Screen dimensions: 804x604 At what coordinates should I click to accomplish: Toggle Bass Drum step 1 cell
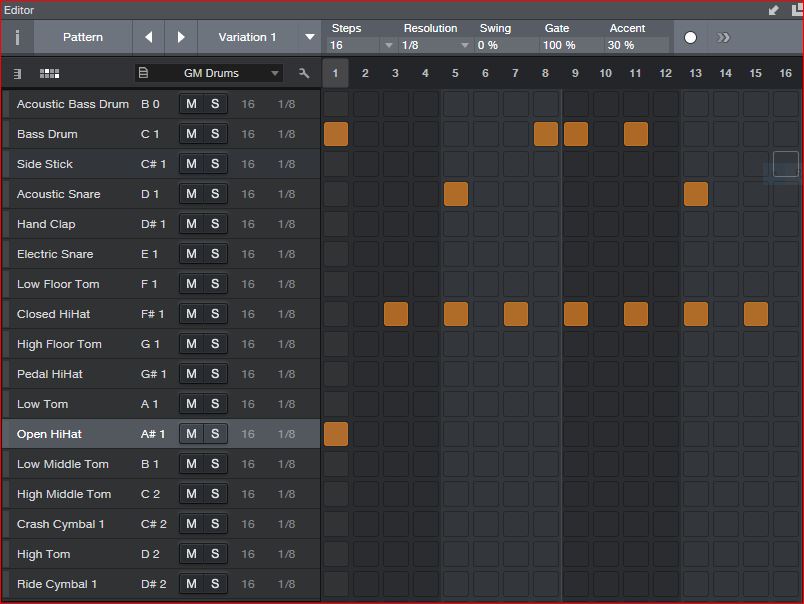point(336,134)
